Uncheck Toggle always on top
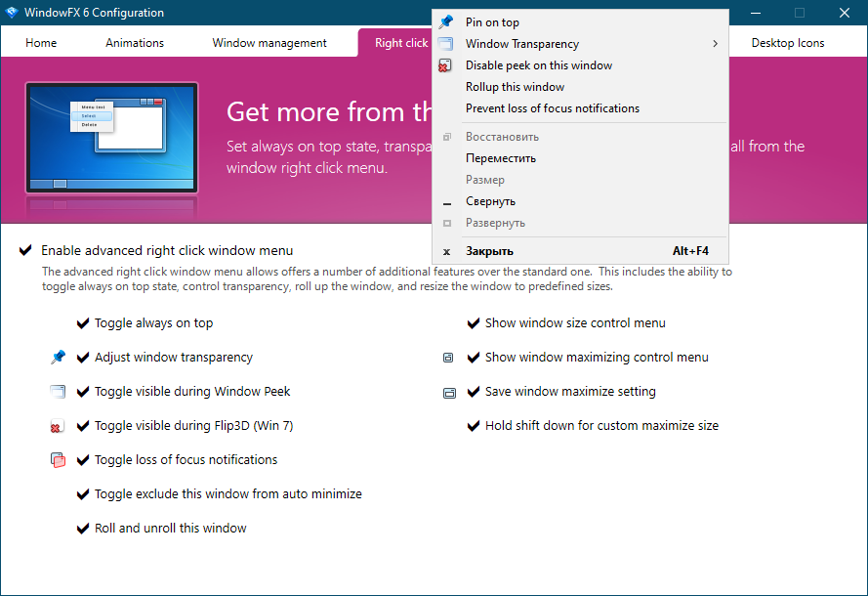The image size is (868, 596). click(82, 323)
